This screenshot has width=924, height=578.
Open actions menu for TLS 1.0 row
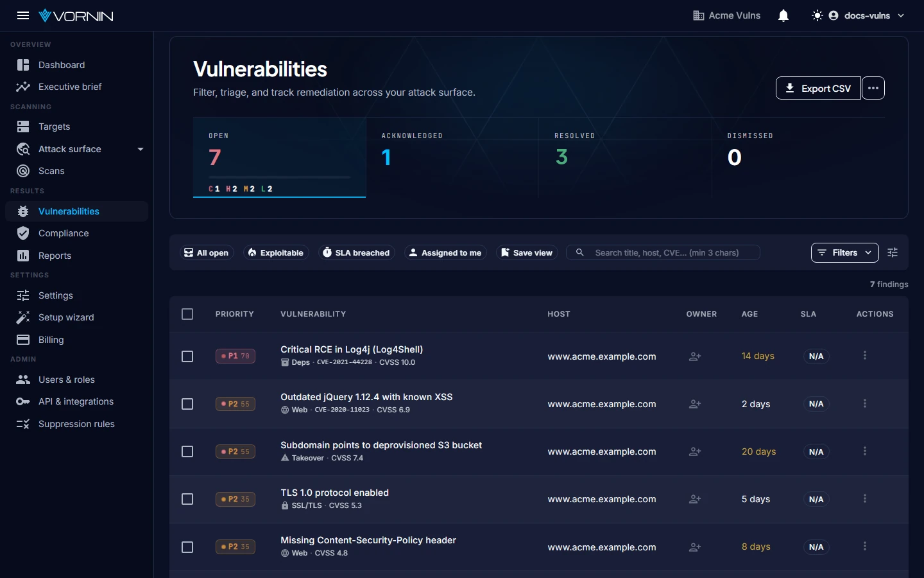865,498
